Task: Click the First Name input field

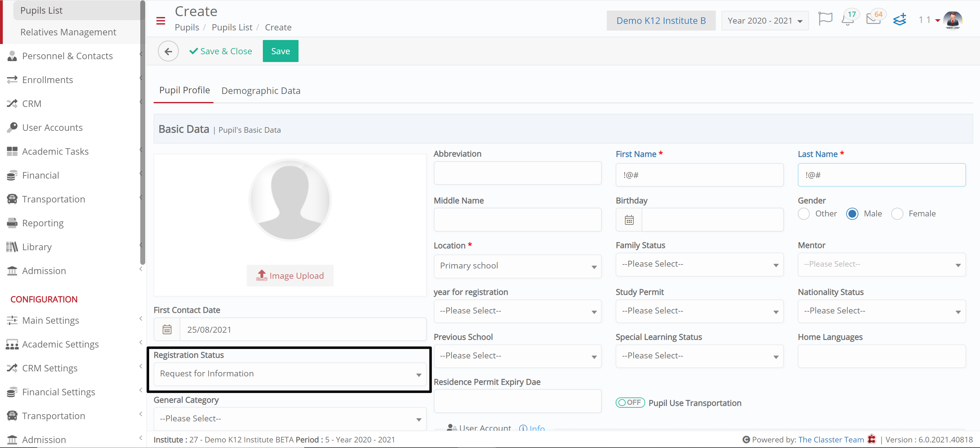Action: (699, 175)
